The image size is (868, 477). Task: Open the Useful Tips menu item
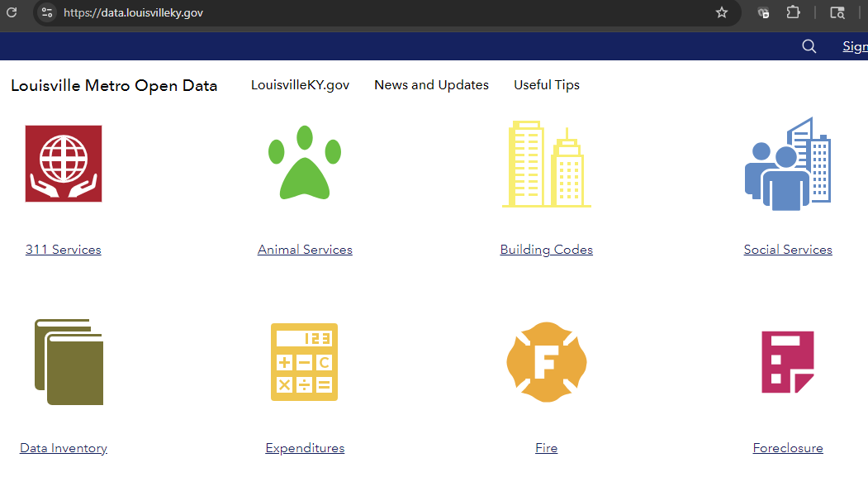pyautogui.click(x=547, y=85)
